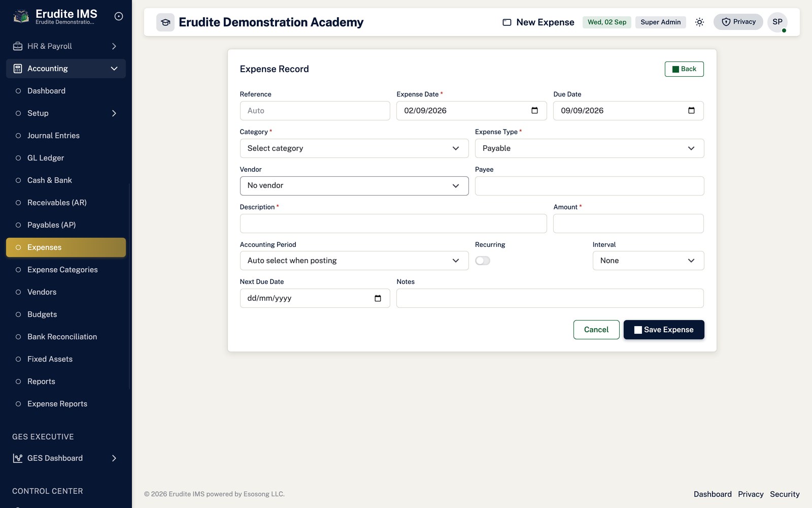Expand the Setup submenu chevron
Viewport: 812px width, 508px height.
(114, 113)
